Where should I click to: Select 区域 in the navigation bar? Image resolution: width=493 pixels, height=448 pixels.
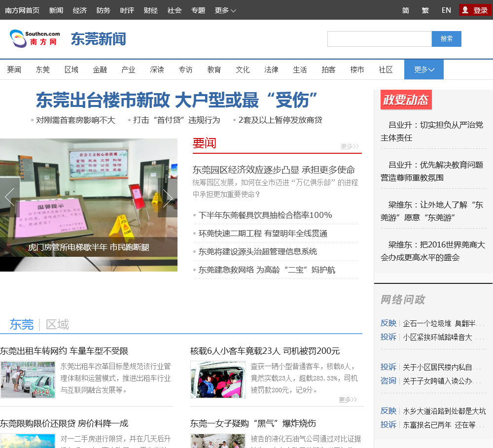point(71,69)
